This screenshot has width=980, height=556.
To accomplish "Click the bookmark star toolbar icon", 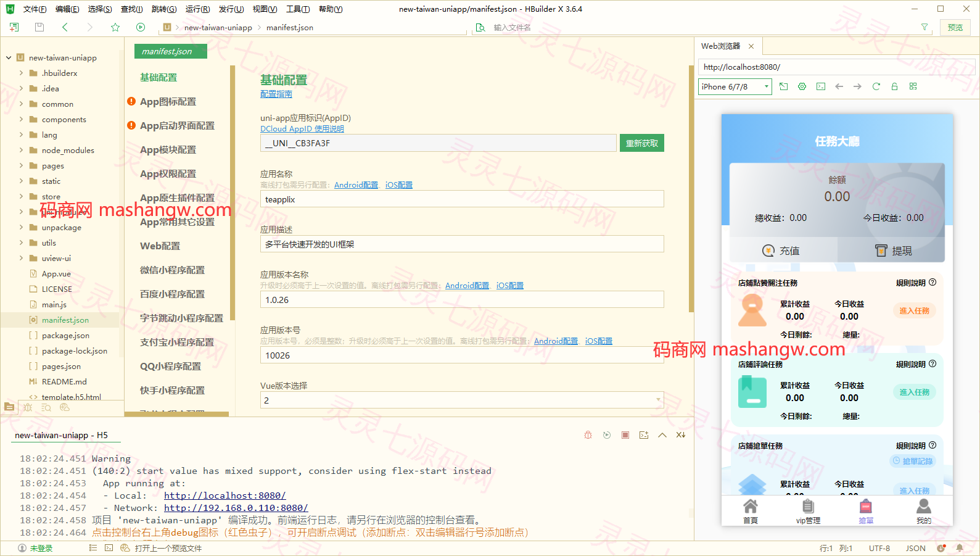I will pos(115,27).
